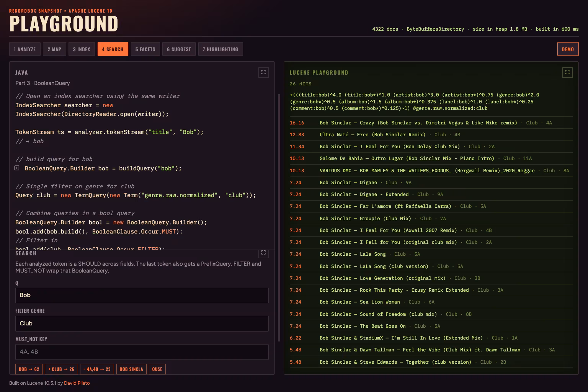Expand the Java code panel to fullscreen
588x392 pixels.
[x=263, y=72]
